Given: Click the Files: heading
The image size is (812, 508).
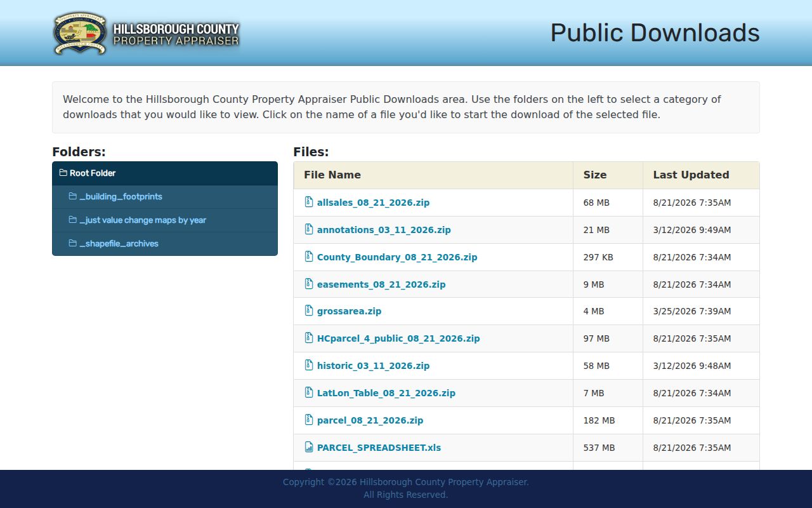Looking at the screenshot, I should [x=311, y=152].
